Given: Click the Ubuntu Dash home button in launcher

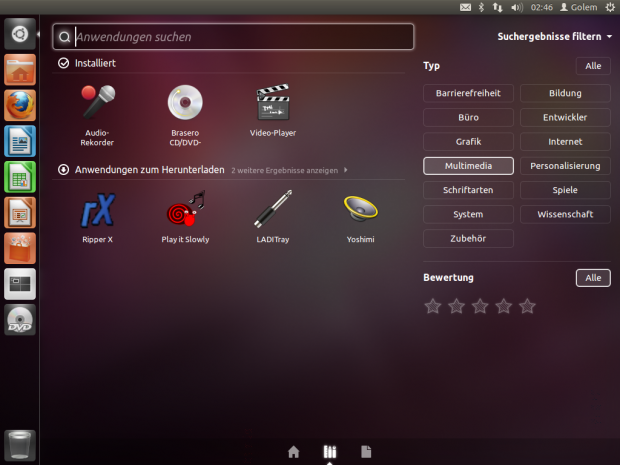Looking at the screenshot, I should 20,34.
